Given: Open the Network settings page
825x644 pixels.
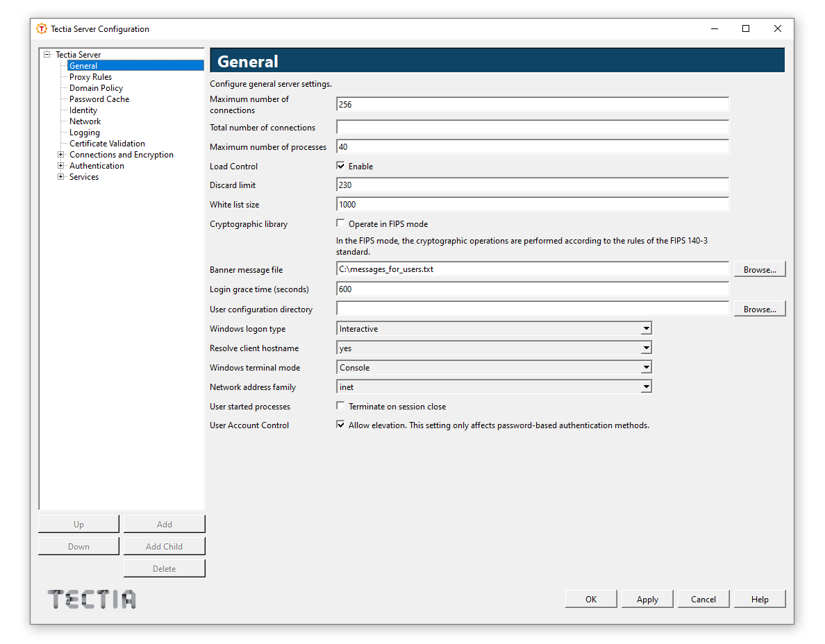Looking at the screenshot, I should 85,121.
